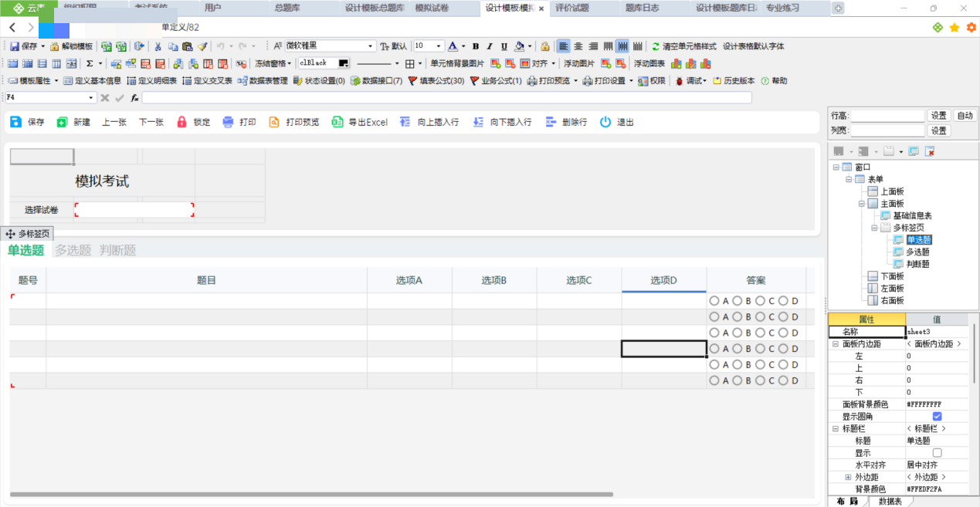Open the 冻结窗格 dropdown
Screen dimensions: 980x507
pos(290,63)
